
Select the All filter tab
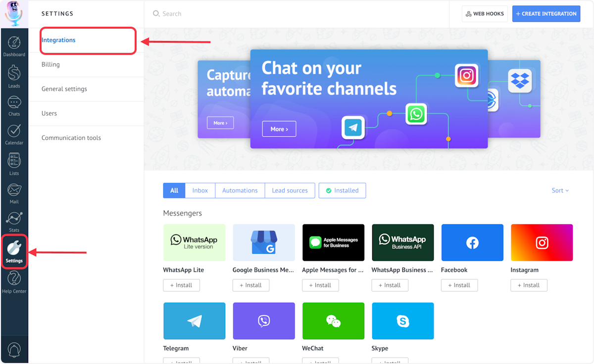tap(174, 190)
